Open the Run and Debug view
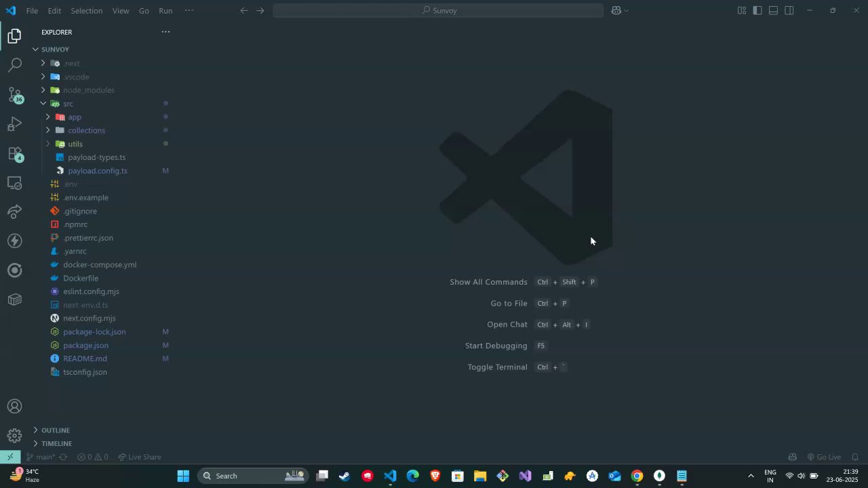 (14, 125)
